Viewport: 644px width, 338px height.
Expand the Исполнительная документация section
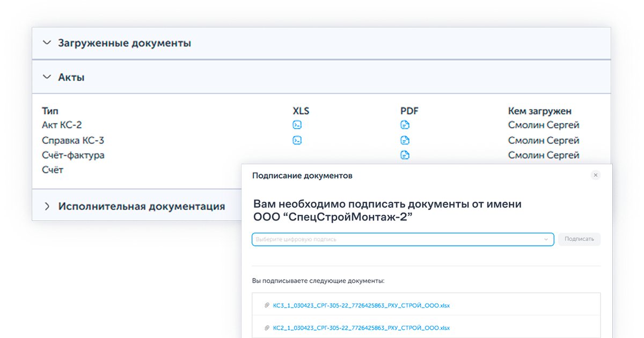pos(48,205)
